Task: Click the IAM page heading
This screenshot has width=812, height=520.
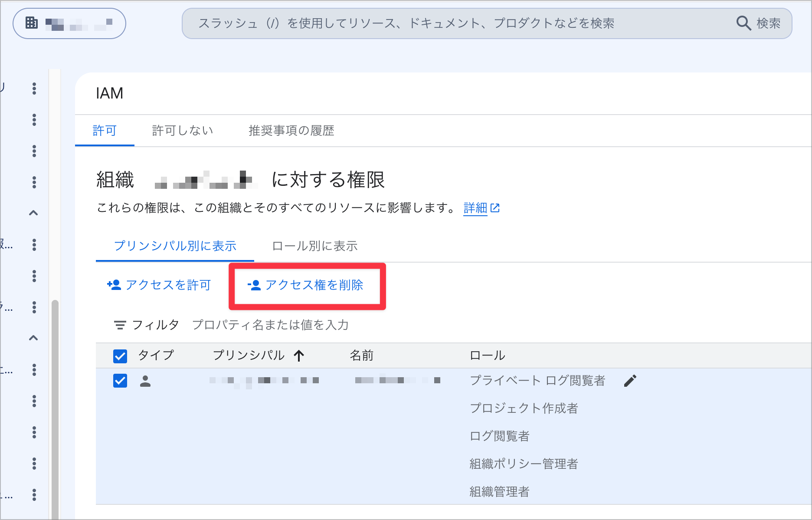Action: [x=110, y=93]
